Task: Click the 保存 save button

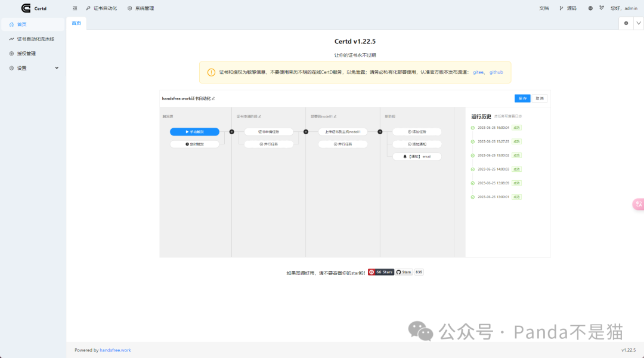Action: pos(522,98)
